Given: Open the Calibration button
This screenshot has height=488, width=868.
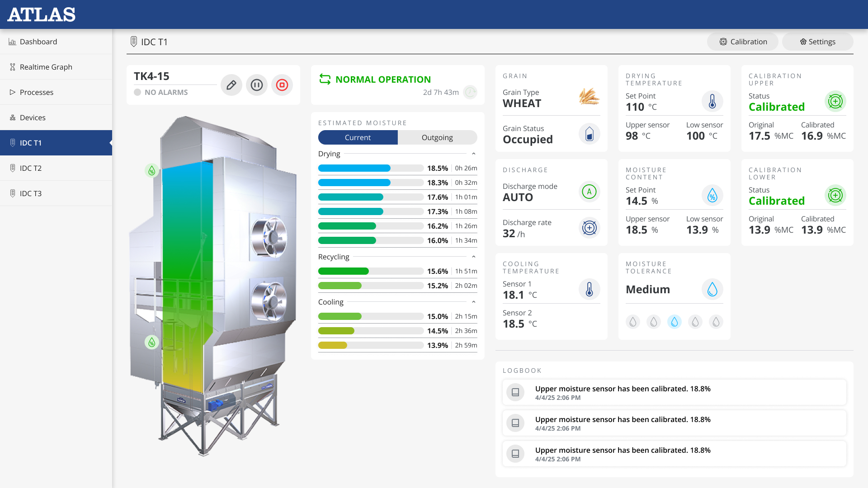Looking at the screenshot, I should tap(743, 42).
